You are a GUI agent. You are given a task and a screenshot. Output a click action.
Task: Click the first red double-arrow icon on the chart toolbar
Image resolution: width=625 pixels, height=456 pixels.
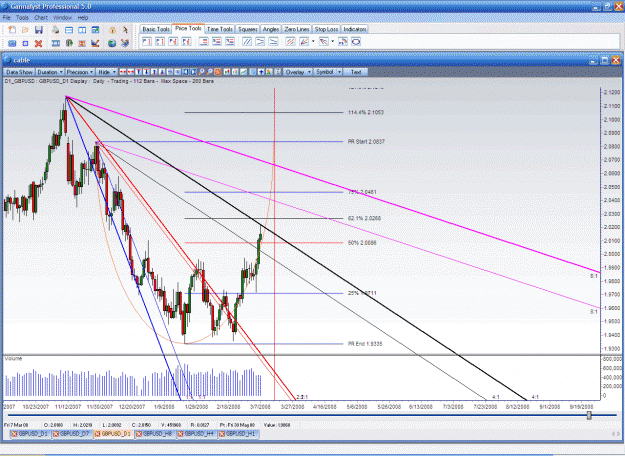click(123, 72)
